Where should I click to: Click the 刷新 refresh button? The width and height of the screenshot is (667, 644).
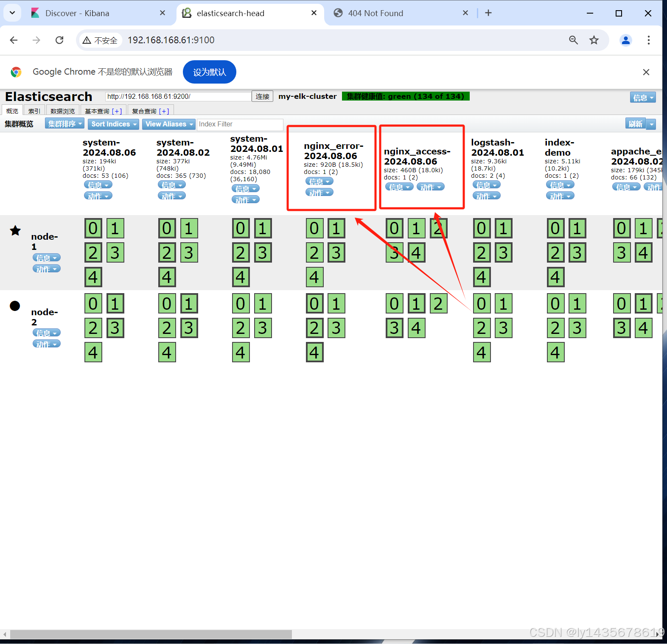click(x=636, y=124)
